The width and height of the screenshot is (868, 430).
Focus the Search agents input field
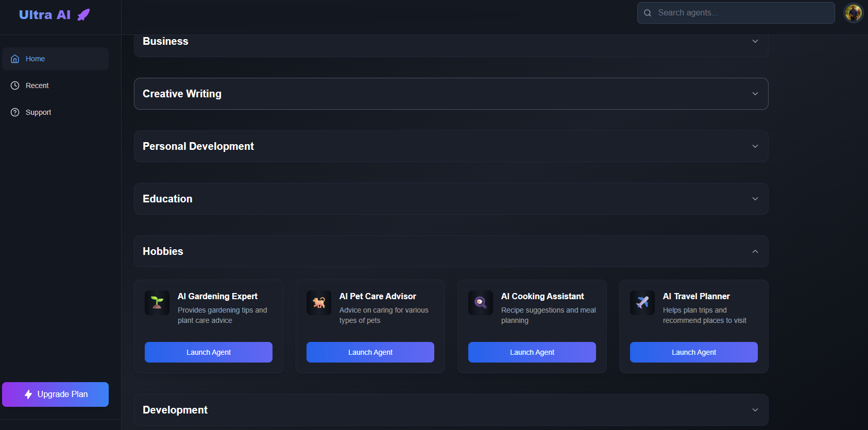pyautogui.click(x=736, y=13)
